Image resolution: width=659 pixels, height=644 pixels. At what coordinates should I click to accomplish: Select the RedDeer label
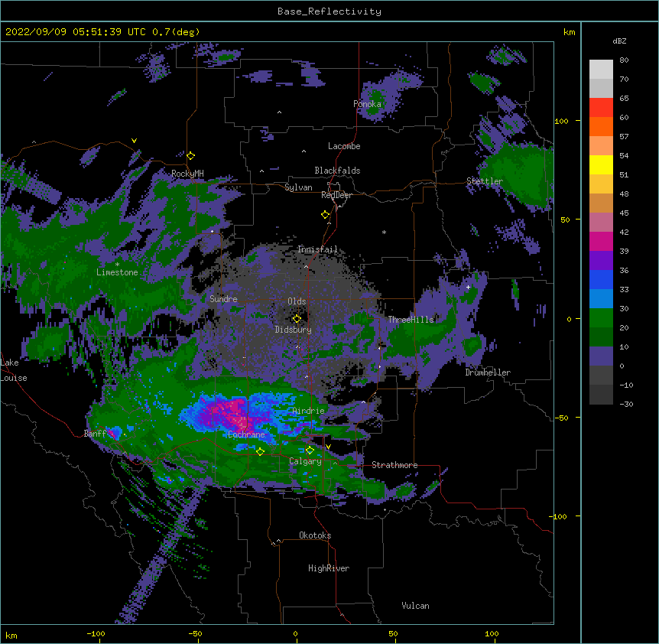[x=336, y=195]
